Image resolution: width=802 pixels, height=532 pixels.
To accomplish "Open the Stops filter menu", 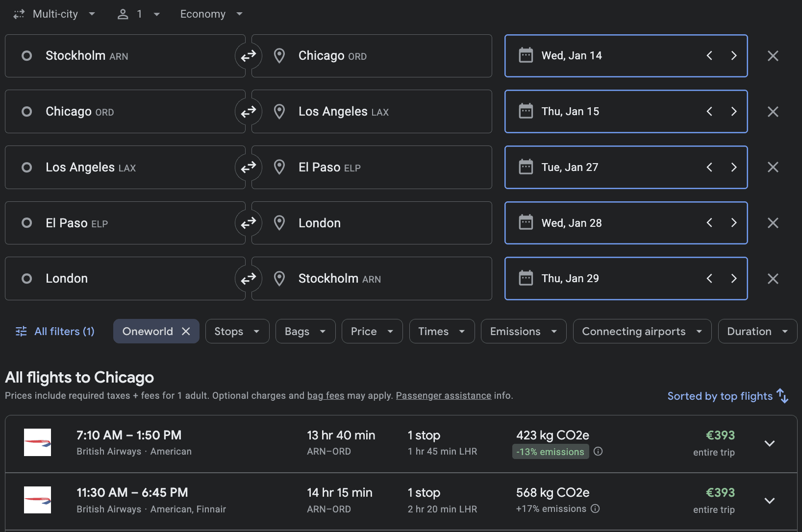I will 237,332.
